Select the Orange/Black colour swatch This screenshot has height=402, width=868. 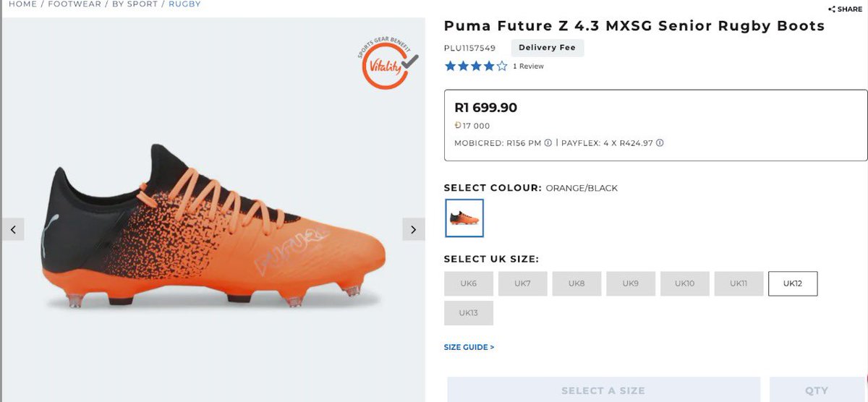[x=464, y=218]
